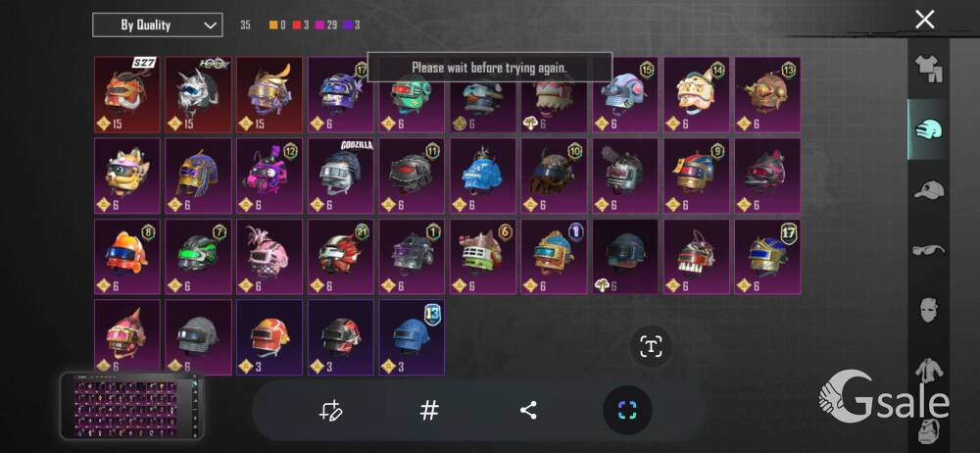
Task: Tap the hashtag tag icon
Action: point(429,411)
